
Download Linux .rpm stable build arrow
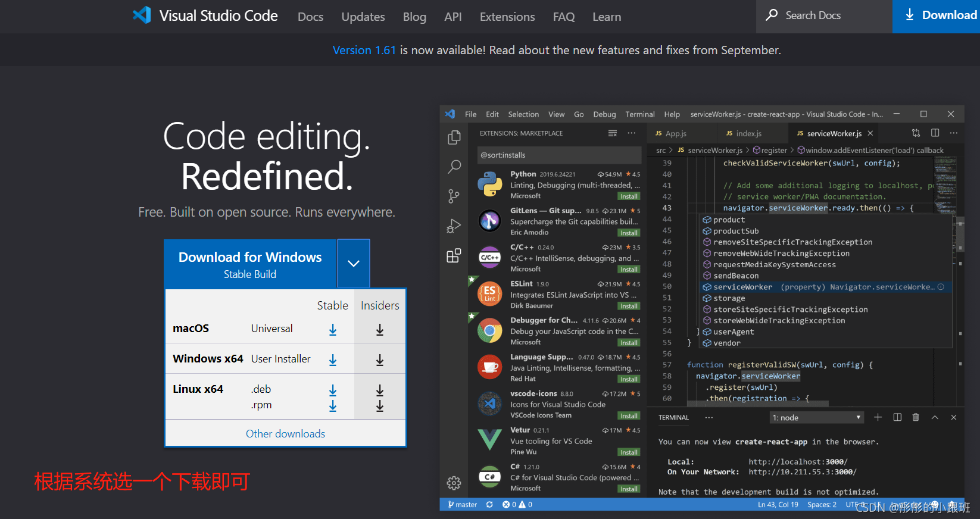(x=333, y=405)
